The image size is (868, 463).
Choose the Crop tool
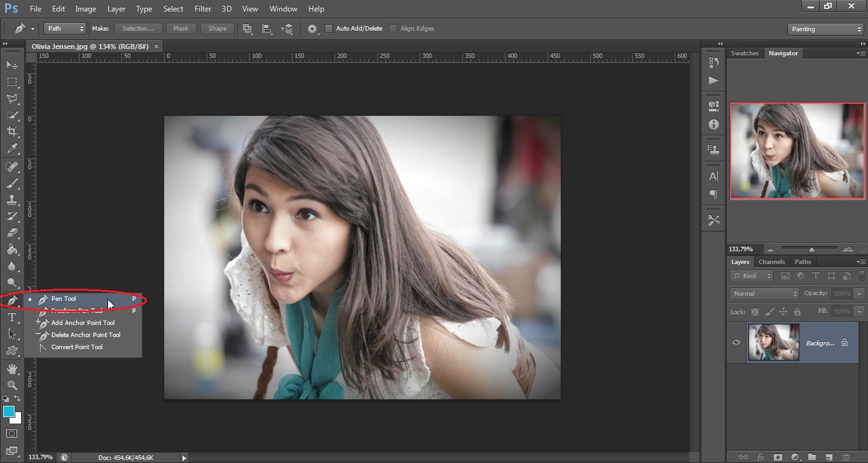(x=12, y=132)
